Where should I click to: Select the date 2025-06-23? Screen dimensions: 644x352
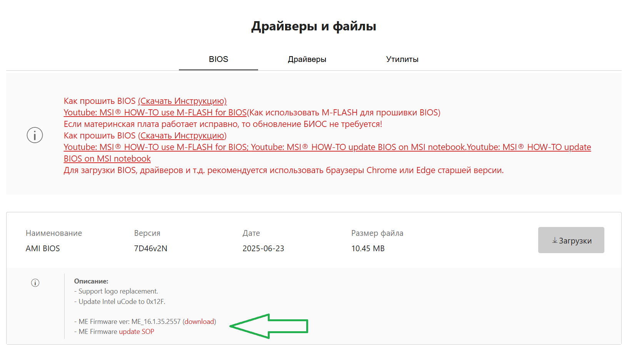(x=263, y=249)
